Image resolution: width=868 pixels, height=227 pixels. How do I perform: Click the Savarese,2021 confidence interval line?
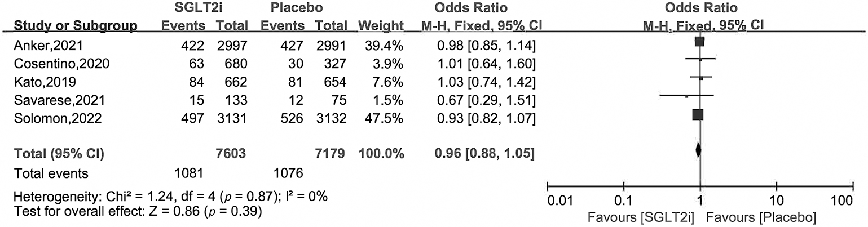point(671,96)
